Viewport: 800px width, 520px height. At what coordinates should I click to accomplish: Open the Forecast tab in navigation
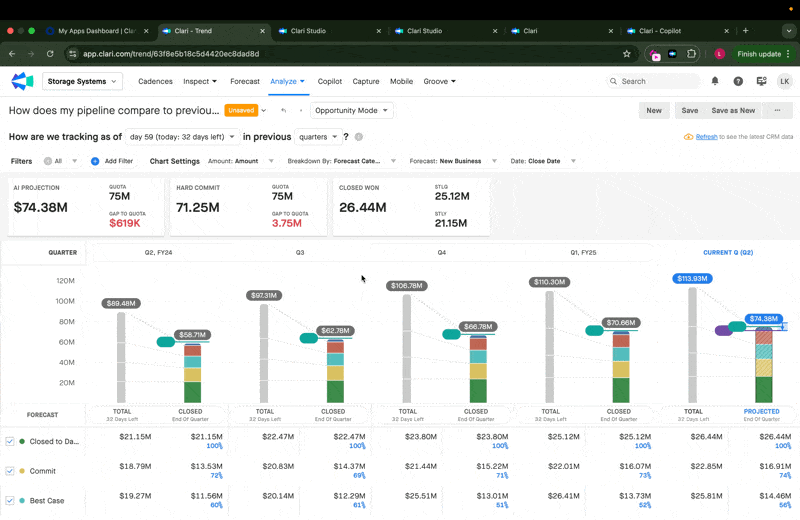pyautogui.click(x=245, y=81)
